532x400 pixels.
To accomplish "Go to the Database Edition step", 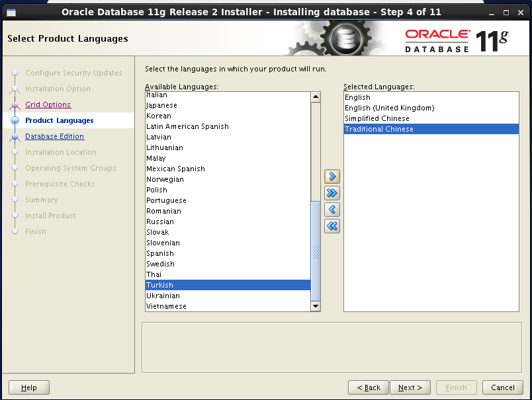I will coord(54,136).
